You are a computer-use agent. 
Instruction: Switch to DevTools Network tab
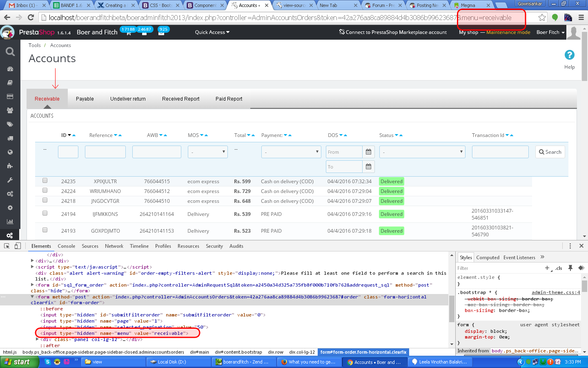[x=114, y=246]
